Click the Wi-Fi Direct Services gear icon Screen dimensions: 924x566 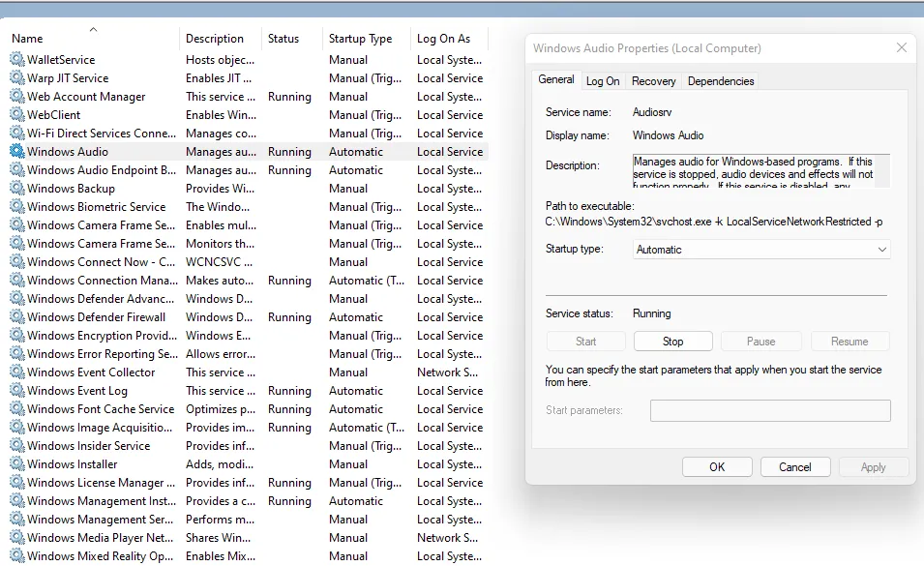pos(17,134)
